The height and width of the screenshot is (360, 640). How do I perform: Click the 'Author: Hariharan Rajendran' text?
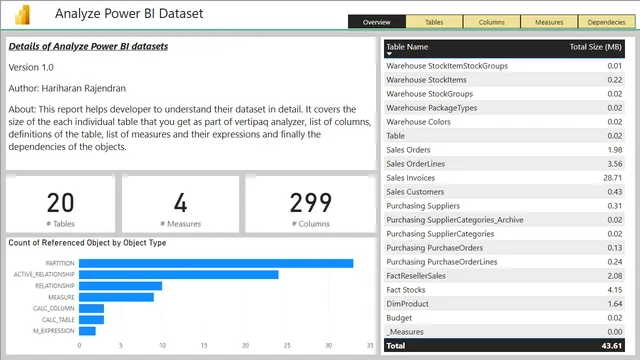coord(67,88)
